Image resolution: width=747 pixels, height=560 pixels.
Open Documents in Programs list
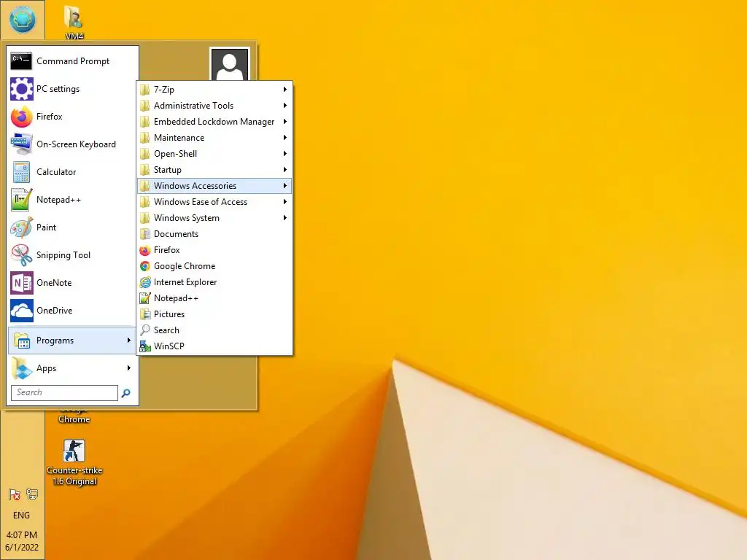point(214,234)
